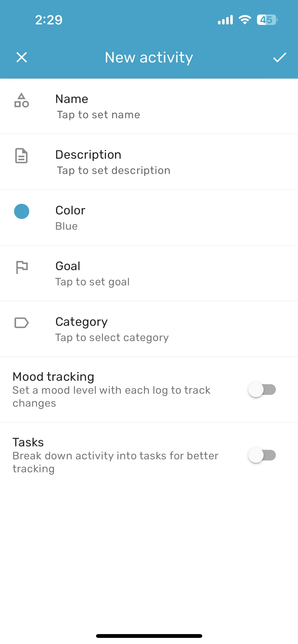The width and height of the screenshot is (298, 644).
Task: Open the Color row showing Blue
Action: tap(149, 217)
